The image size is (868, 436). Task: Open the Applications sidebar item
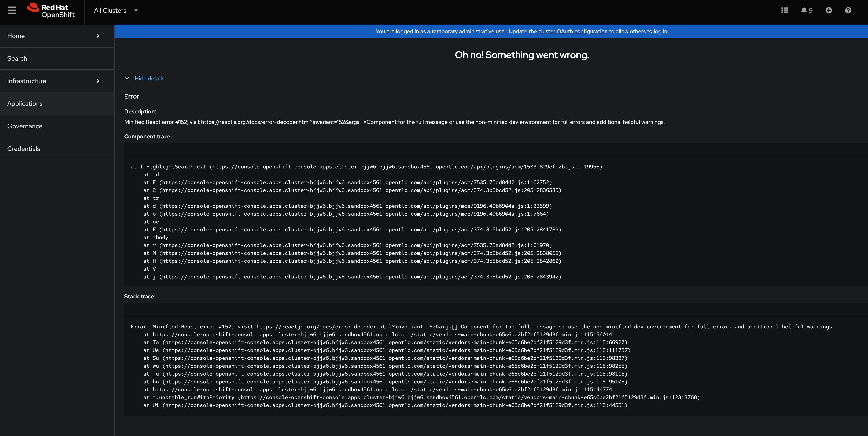25,103
